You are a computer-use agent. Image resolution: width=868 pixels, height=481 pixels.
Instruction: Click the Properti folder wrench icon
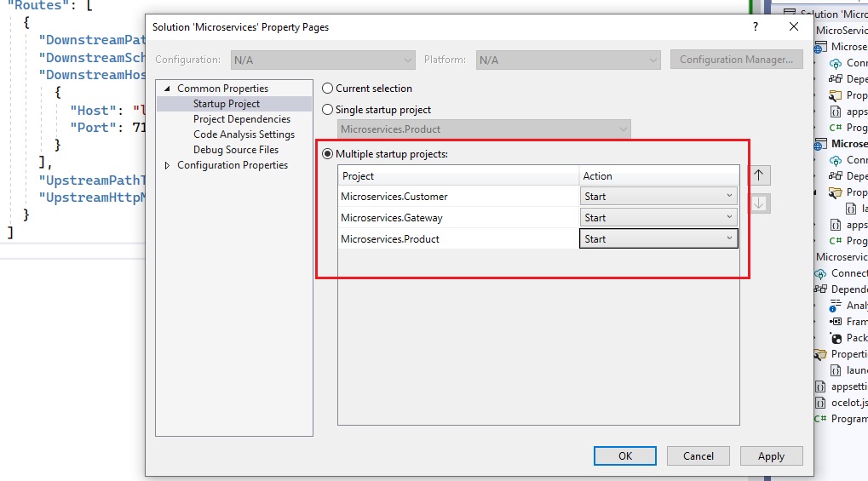point(819,354)
